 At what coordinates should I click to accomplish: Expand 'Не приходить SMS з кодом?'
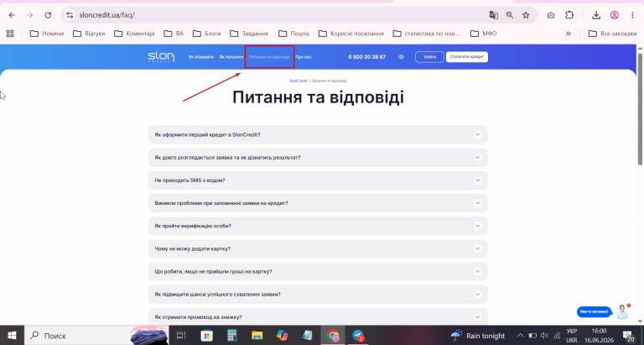(x=318, y=180)
